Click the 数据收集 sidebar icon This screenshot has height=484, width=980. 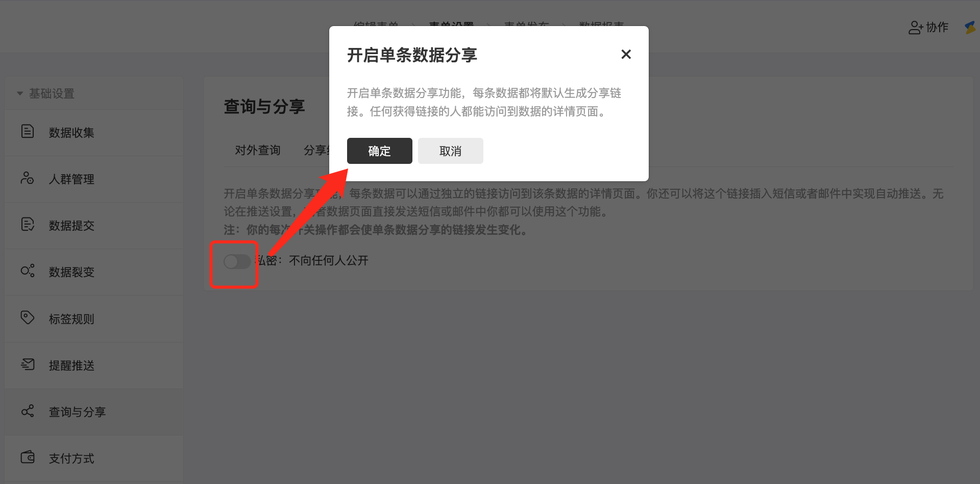pos(28,132)
